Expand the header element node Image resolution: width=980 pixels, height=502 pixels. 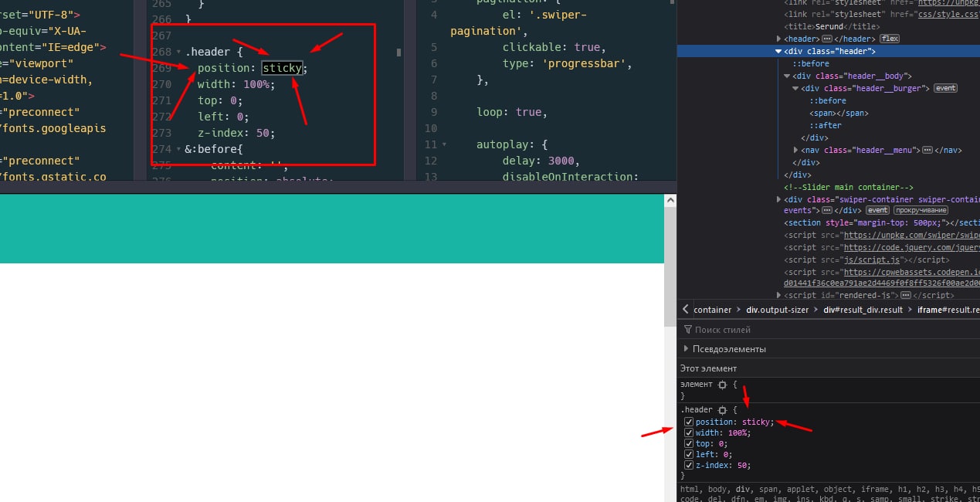pyautogui.click(x=779, y=39)
